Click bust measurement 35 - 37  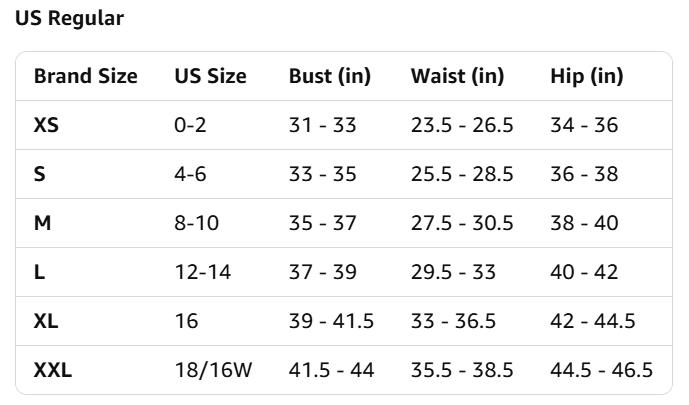pyautogui.click(x=322, y=223)
